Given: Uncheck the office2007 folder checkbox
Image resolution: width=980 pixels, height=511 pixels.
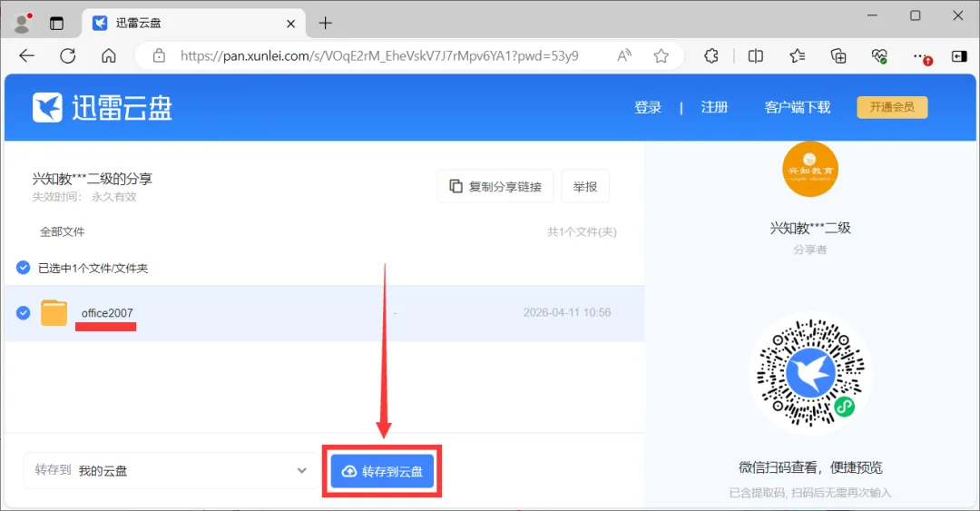Looking at the screenshot, I should tap(23, 313).
